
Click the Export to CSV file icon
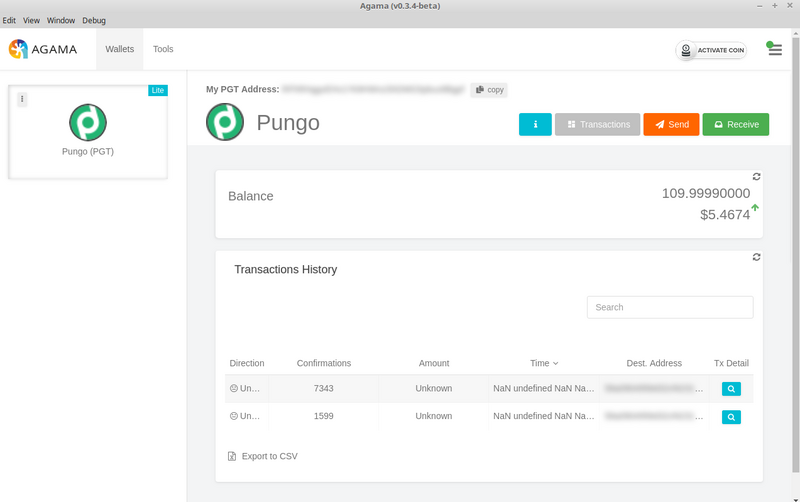tap(232, 456)
